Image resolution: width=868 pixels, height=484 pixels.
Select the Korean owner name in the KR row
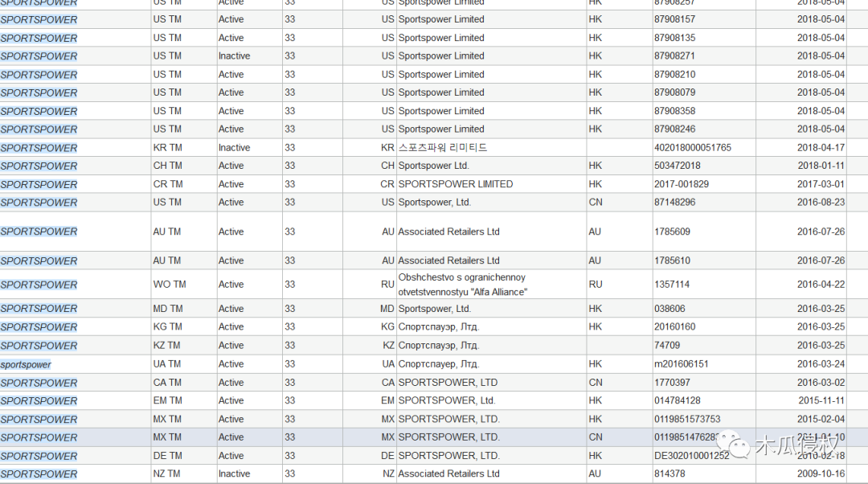point(442,148)
